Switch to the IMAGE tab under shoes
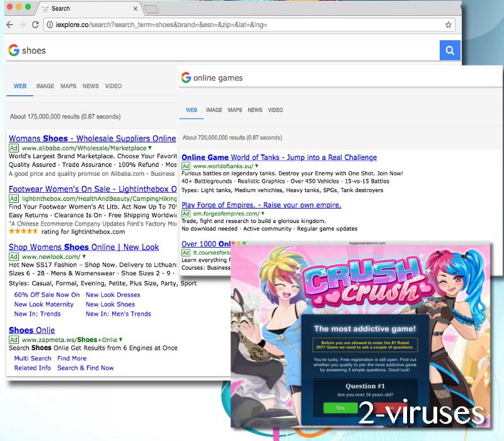Image resolution: width=504 pixels, height=441 pixels. tap(45, 86)
